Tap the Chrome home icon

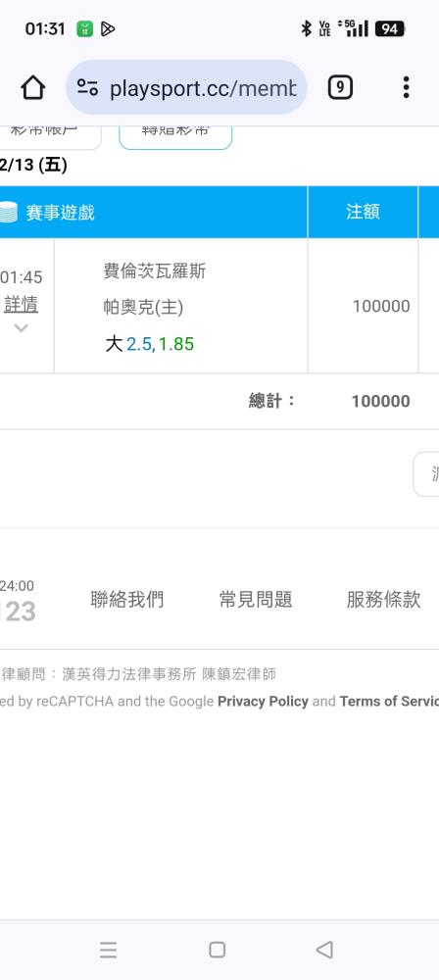tap(33, 87)
